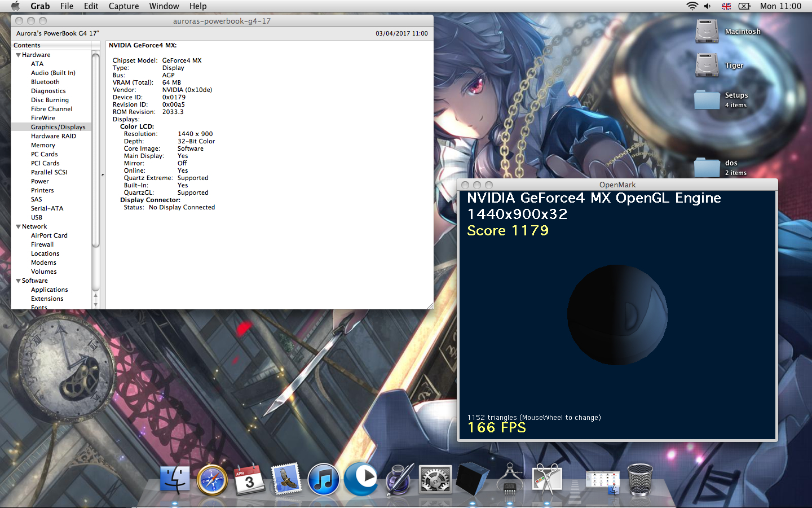This screenshot has height=508, width=812.
Task: Select Audio (Built In) in the list
Action: pyautogui.click(x=53, y=73)
